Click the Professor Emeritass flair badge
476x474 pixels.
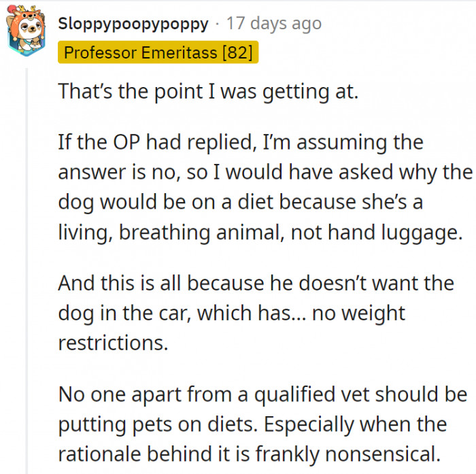(x=158, y=52)
